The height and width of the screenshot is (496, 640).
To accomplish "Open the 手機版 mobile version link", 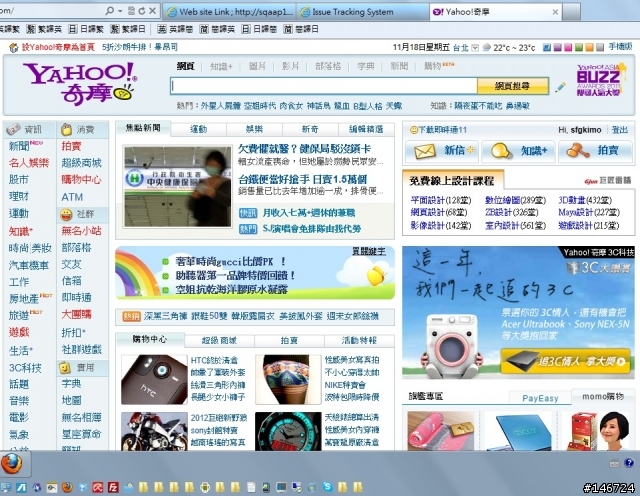I will (x=620, y=47).
